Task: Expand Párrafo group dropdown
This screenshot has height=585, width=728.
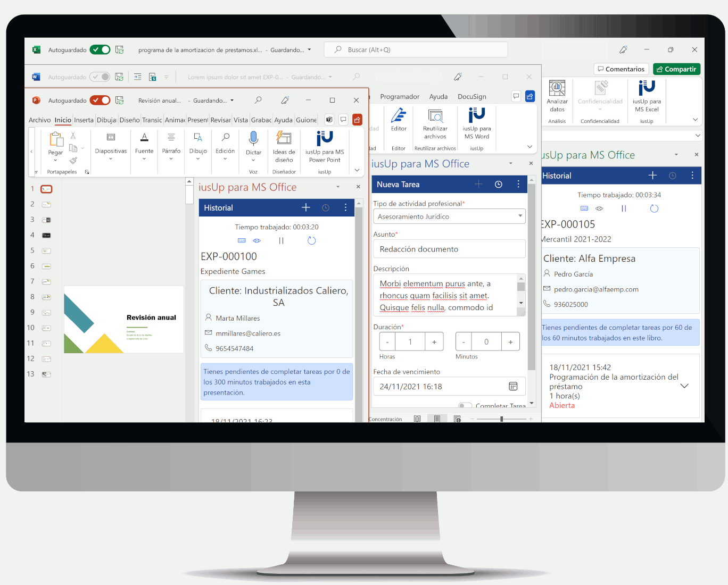Action: tap(171, 158)
